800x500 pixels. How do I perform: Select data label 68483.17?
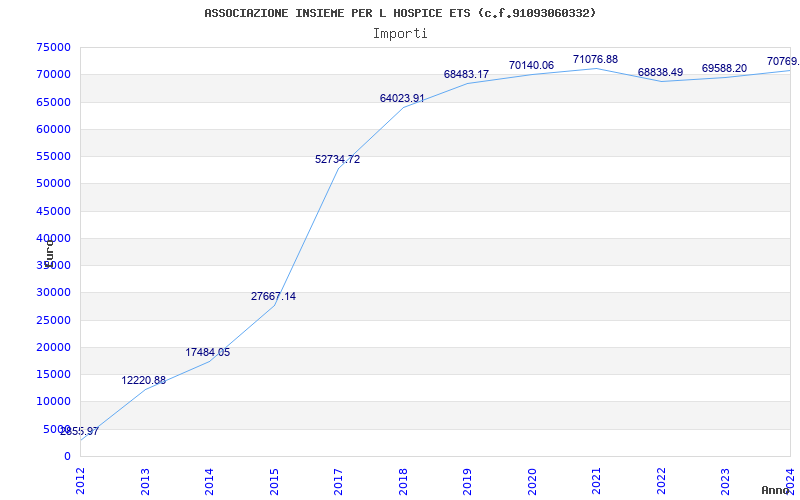coord(466,74)
